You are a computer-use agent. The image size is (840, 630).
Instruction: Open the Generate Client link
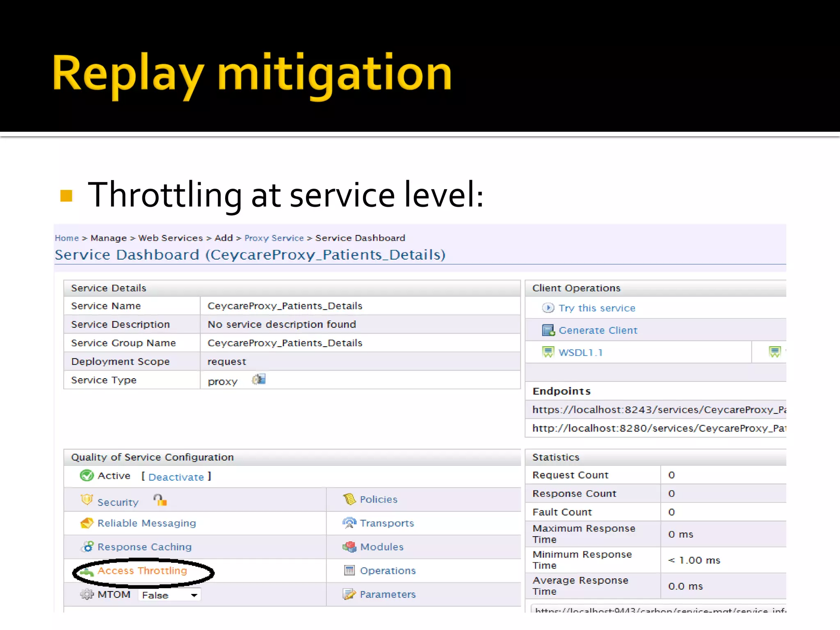[598, 330]
